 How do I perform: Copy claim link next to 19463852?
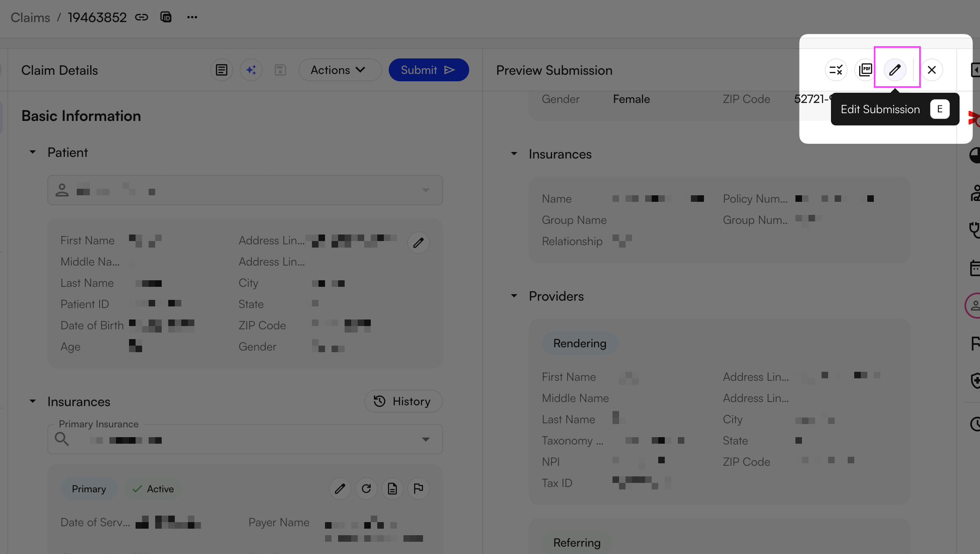coord(142,17)
